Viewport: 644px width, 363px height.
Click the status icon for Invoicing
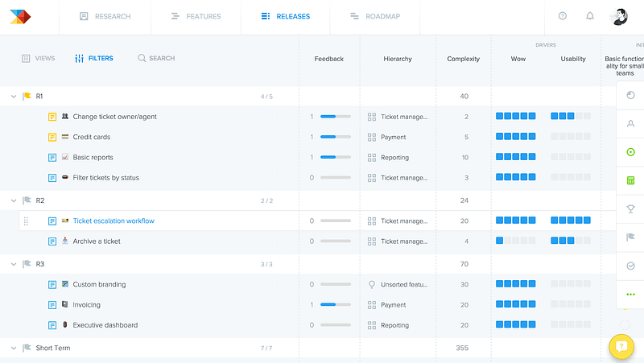tap(52, 305)
